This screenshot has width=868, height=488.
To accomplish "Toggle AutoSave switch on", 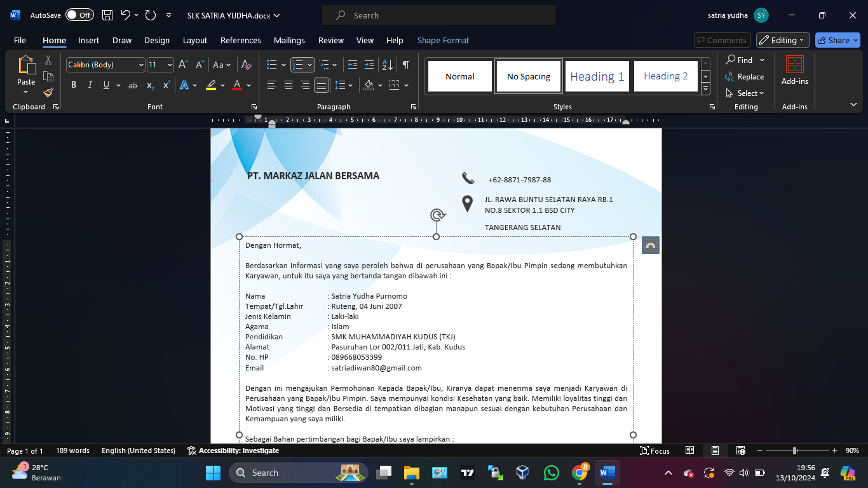I will point(79,15).
